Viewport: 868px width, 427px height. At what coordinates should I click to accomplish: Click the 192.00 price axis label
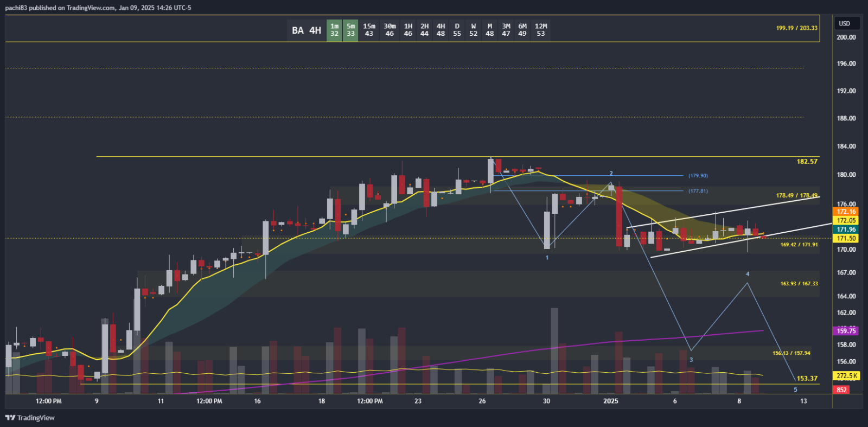coord(846,91)
